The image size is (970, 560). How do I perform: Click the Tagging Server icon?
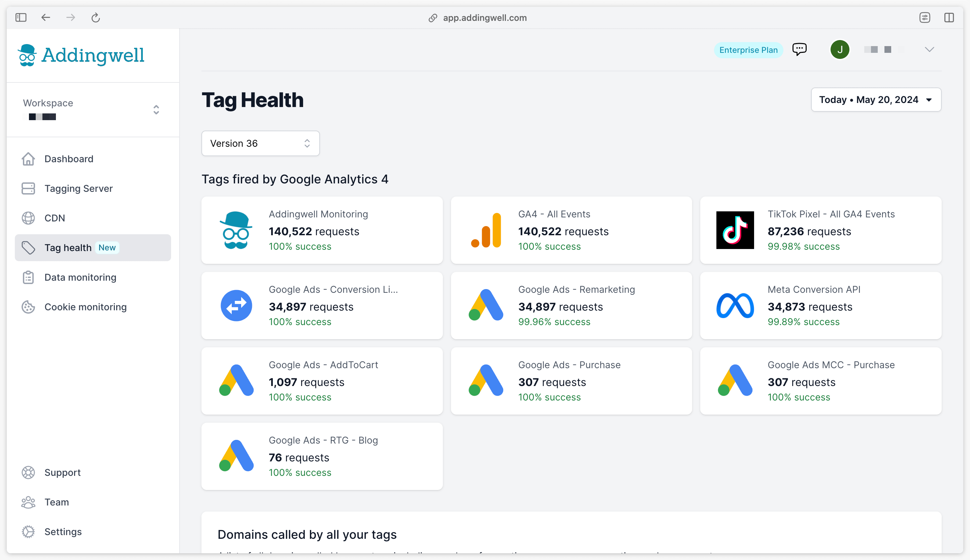tap(28, 188)
